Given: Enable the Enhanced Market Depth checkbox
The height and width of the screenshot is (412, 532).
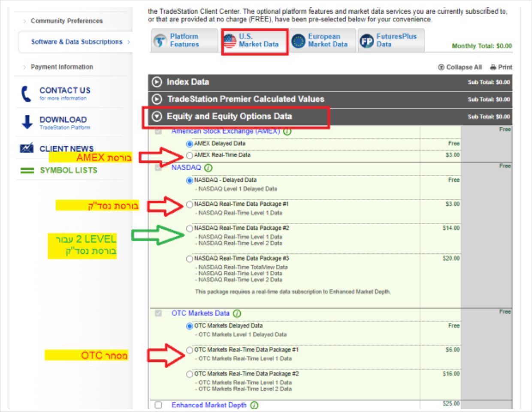Looking at the screenshot, I should (158, 405).
